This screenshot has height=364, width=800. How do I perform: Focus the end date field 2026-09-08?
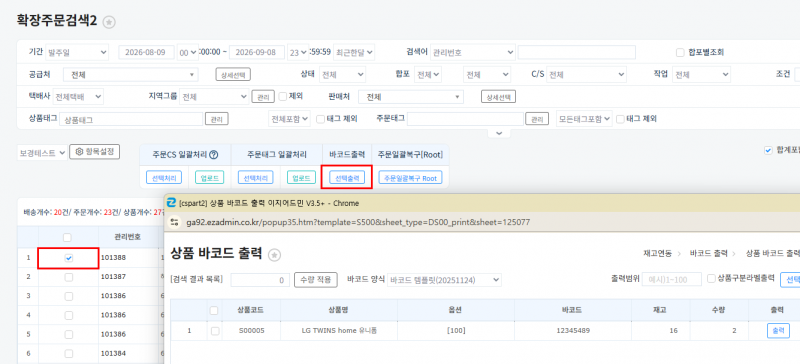tap(257, 52)
